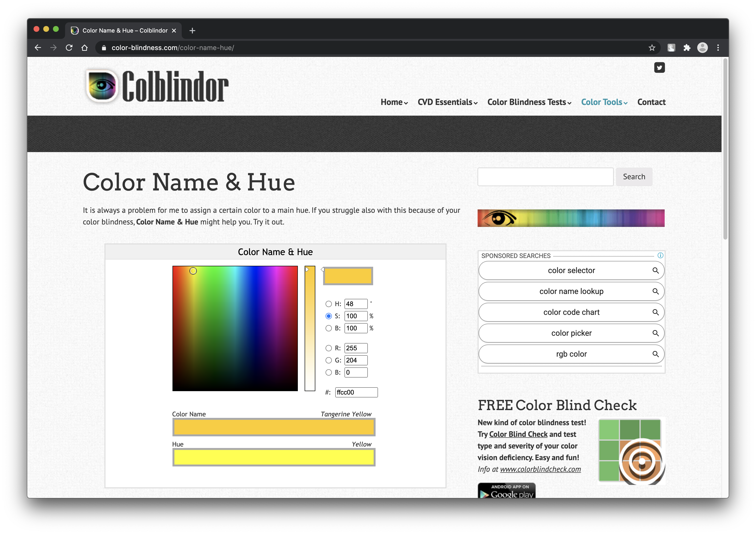Click the selected color preview swatch

[x=348, y=276]
